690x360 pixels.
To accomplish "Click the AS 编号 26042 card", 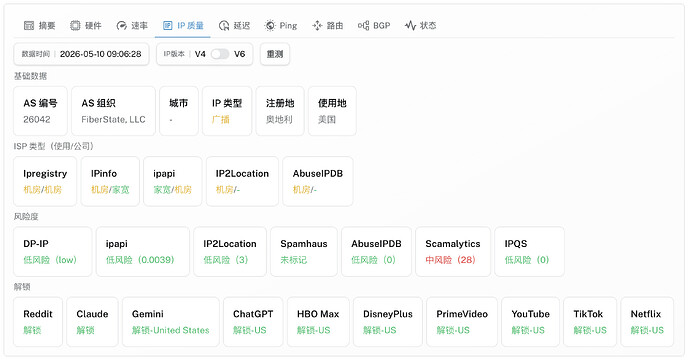I will point(40,111).
